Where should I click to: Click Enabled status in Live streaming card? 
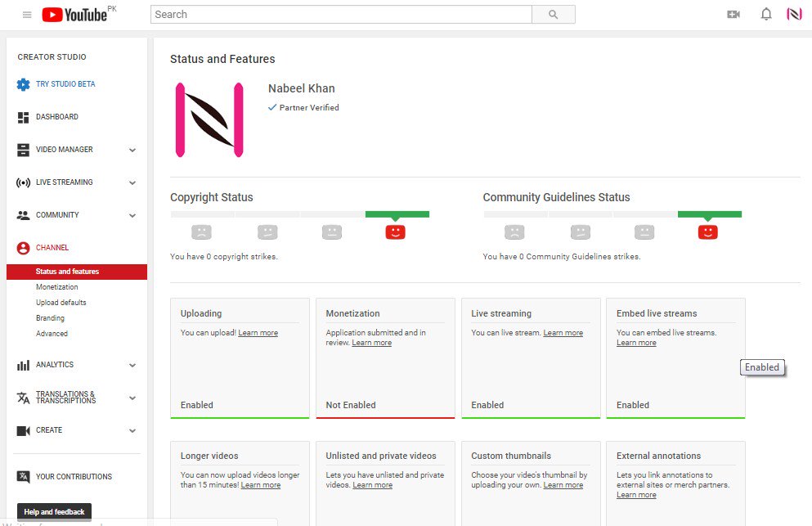click(487, 405)
